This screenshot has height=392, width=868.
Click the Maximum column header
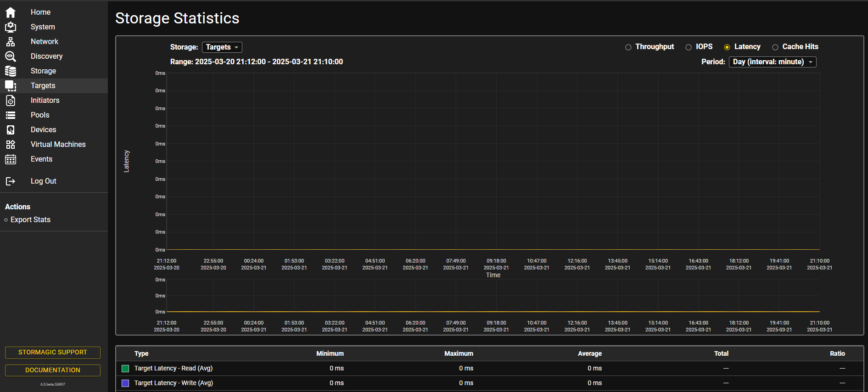click(459, 354)
